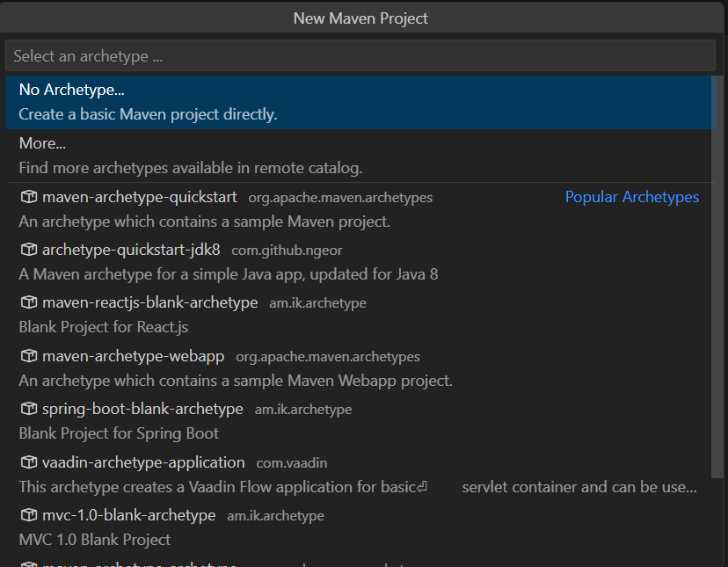Click the package icon beside maven-archetype-webapp
This screenshot has width=728, height=567.
point(28,356)
